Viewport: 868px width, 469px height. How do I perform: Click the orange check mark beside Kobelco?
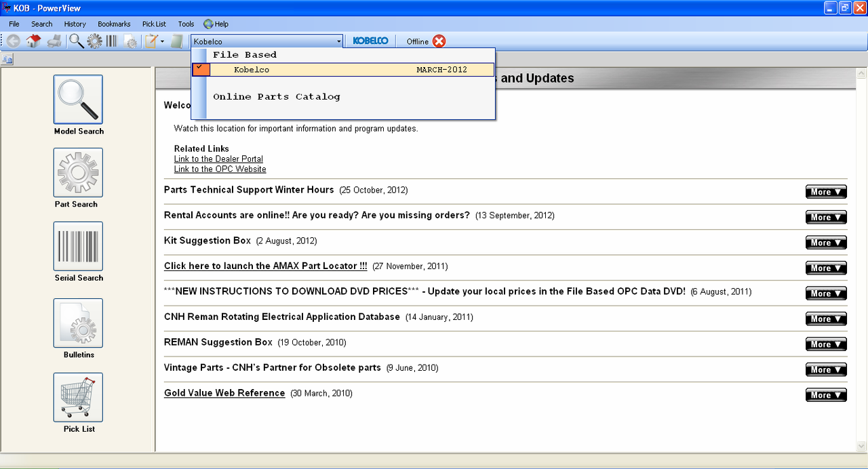[201, 70]
